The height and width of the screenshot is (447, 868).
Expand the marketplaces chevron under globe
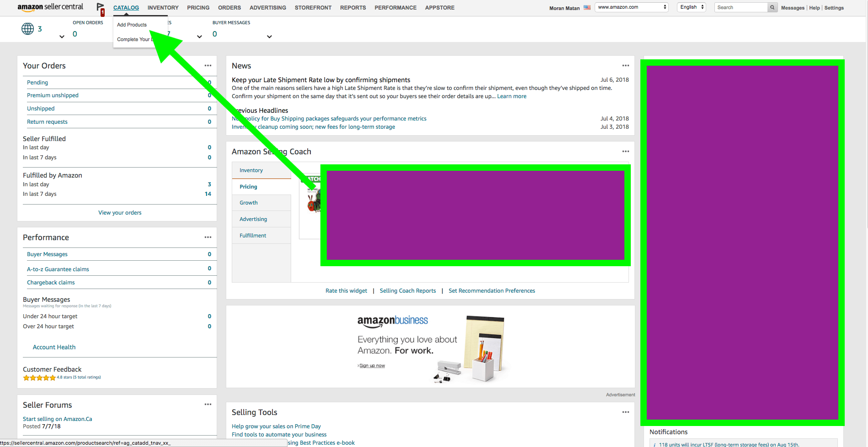click(62, 37)
